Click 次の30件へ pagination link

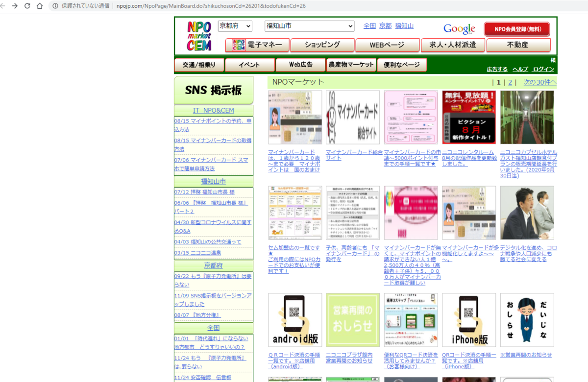point(540,82)
